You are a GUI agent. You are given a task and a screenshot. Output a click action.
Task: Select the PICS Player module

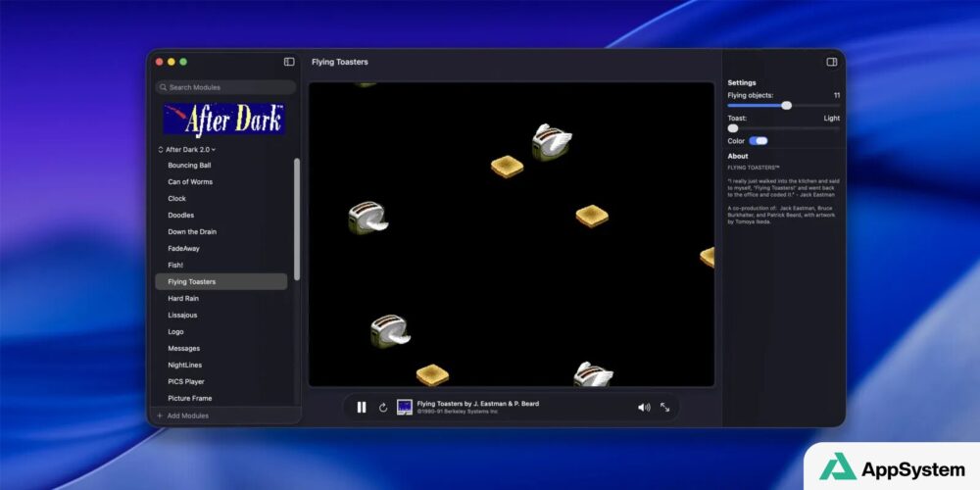(x=221, y=382)
